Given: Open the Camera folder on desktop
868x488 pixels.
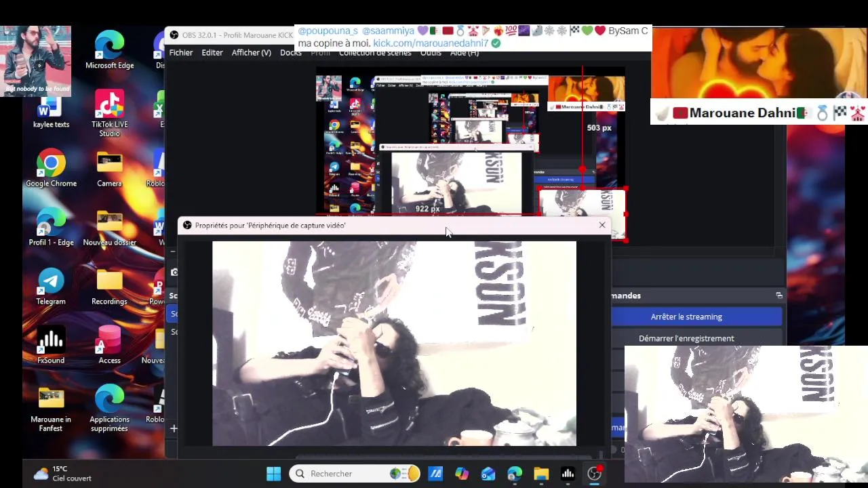Looking at the screenshot, I should [x=109, y=168].
